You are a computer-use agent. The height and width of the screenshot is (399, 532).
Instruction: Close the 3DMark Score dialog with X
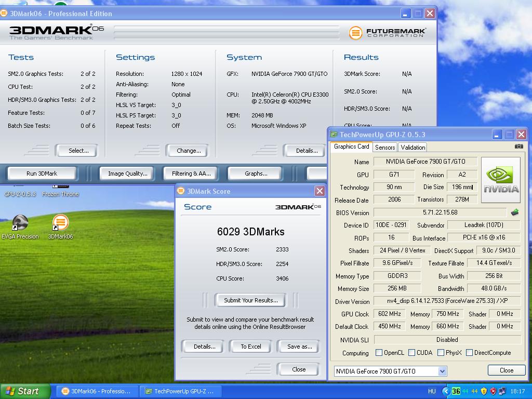320,191
